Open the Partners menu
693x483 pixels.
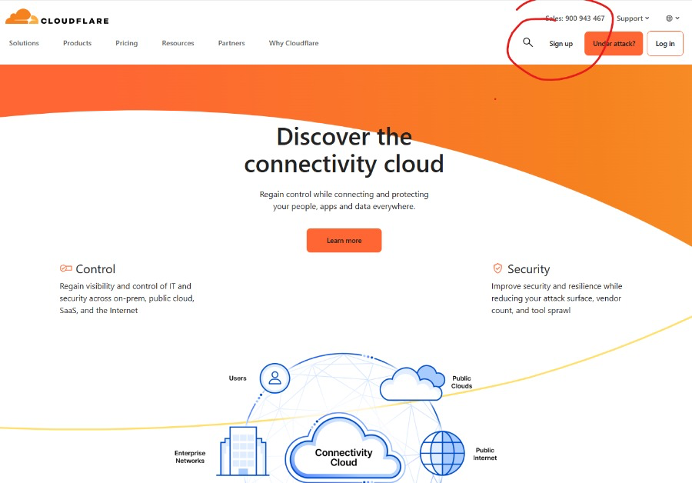[231, 43]
